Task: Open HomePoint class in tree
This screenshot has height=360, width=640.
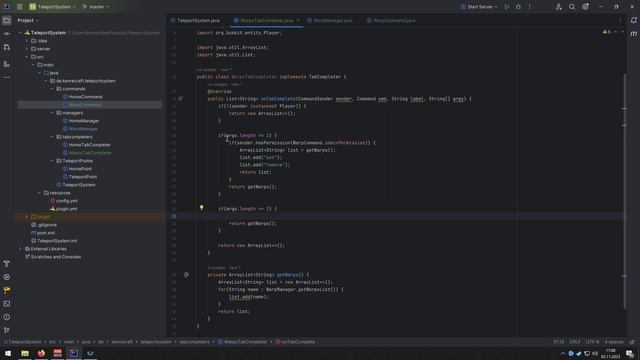Action: [x=80, y=169]
